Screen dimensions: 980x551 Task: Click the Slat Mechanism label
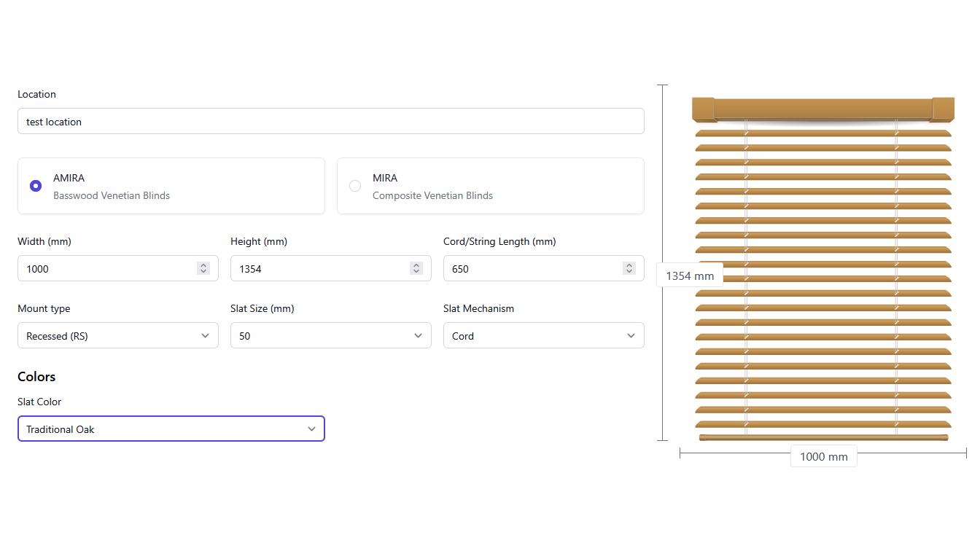[x=478, y=309]
